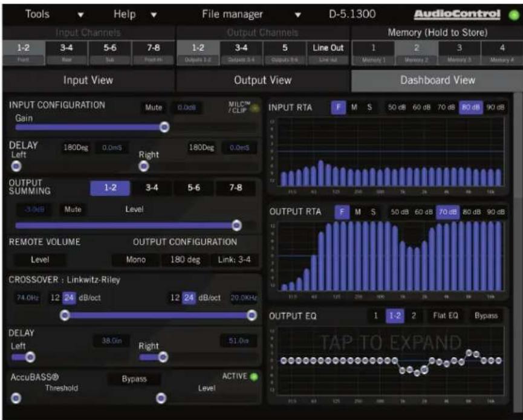Mute the output summing level
Screen dimensions: 523x420
tap(73, 210)
